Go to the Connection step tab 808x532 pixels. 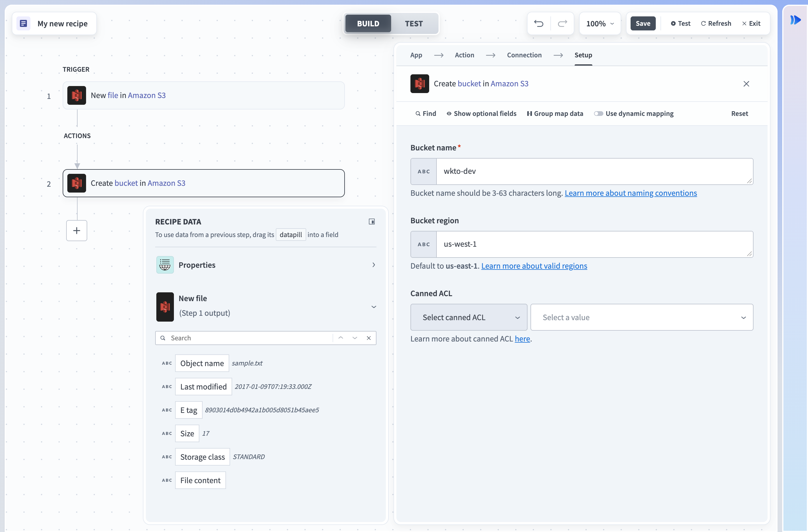pos(524,55)
